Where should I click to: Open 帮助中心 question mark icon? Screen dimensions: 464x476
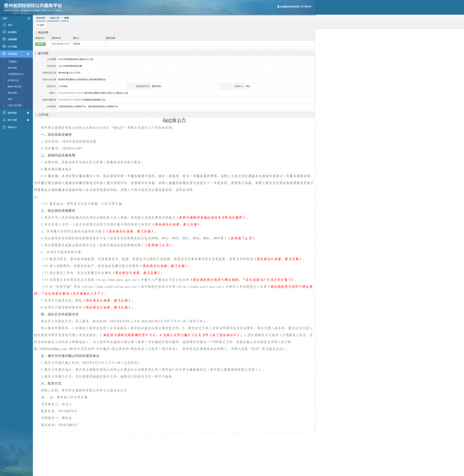coord(4,127)
